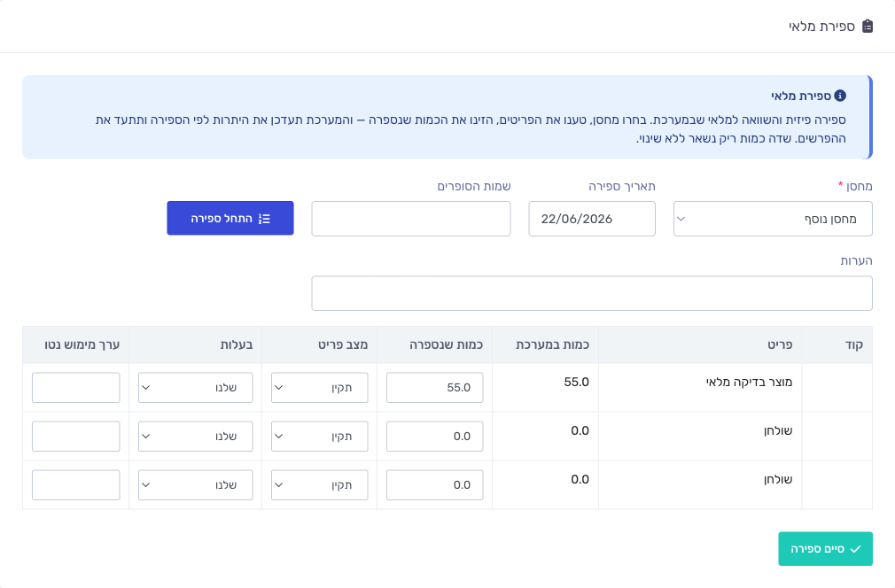Click כמות שנספרה field in second row
Image resolution: width=895 pixels, height=588 pixels.
(x=434, y=437)
